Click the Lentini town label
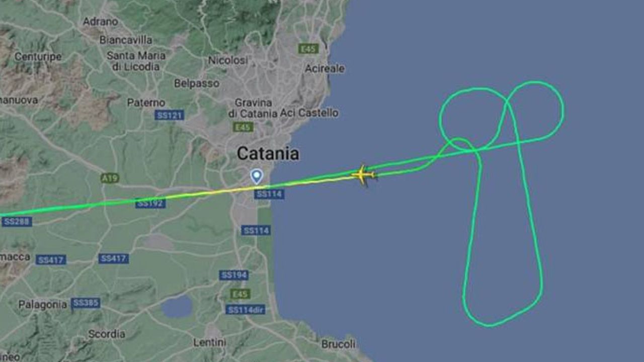This screenshot has width=644, height=362. (x=210, y=342)
